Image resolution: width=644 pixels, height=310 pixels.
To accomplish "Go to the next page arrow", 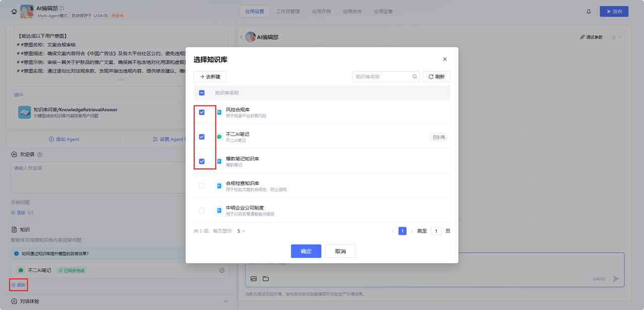I will point(412,231).
